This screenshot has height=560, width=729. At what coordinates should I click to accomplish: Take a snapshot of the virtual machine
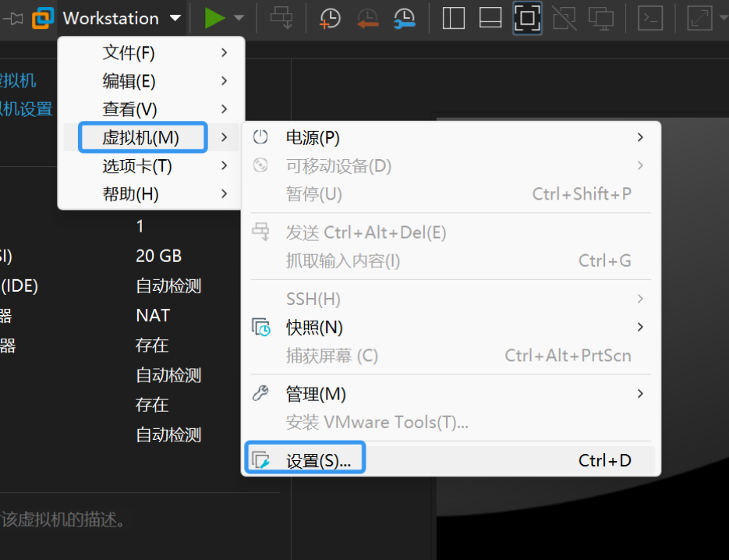click(329, 17)
